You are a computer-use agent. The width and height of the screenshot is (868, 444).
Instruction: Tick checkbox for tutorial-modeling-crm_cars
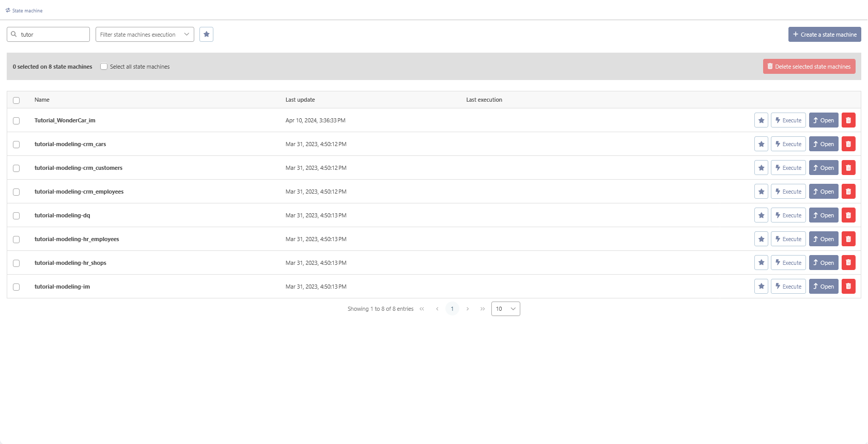[x=16, y=145]
